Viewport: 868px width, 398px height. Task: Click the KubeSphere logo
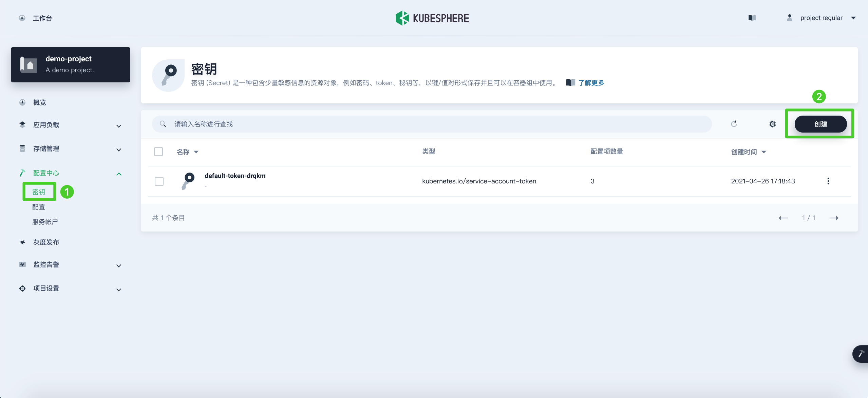tap(432, 18)
